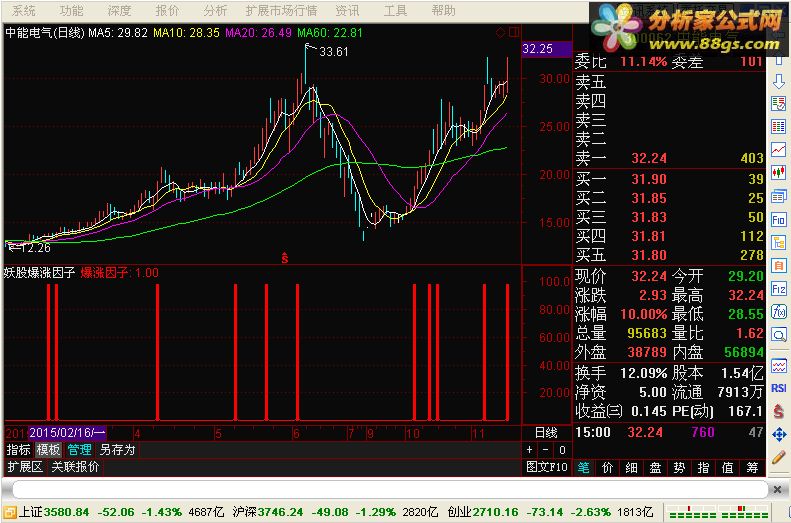The image size is (791, 523).
Task: Click the orange document sidebar icon
Action: 778,265
